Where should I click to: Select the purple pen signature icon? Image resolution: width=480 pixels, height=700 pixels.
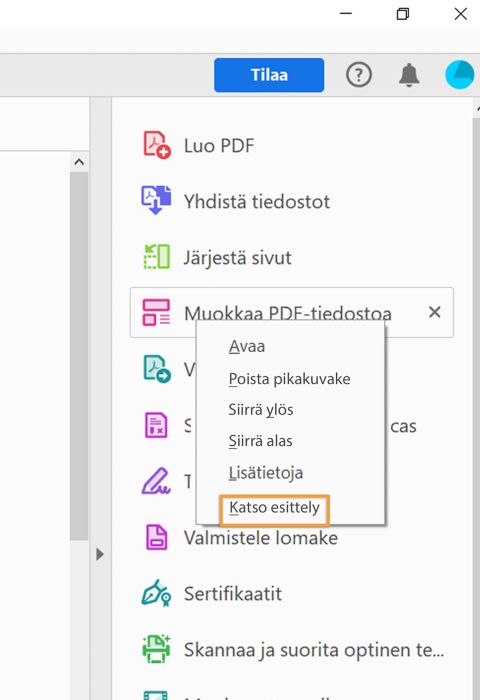156,481
